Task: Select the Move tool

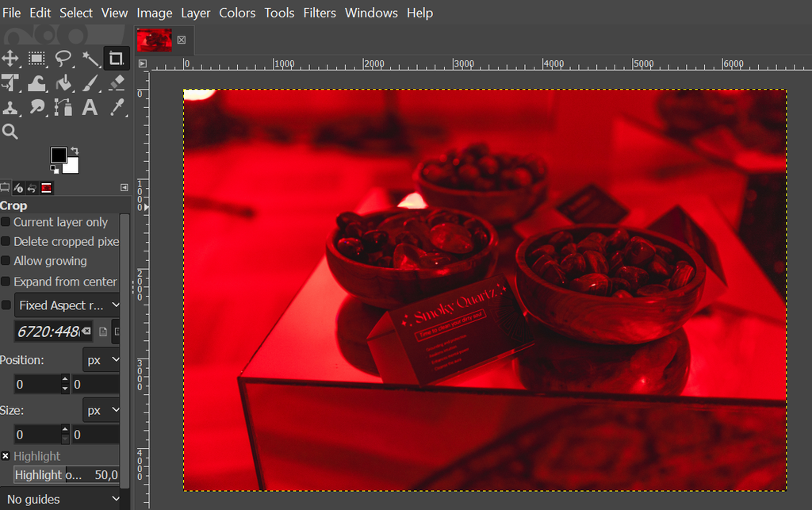Action: (11, 59)
